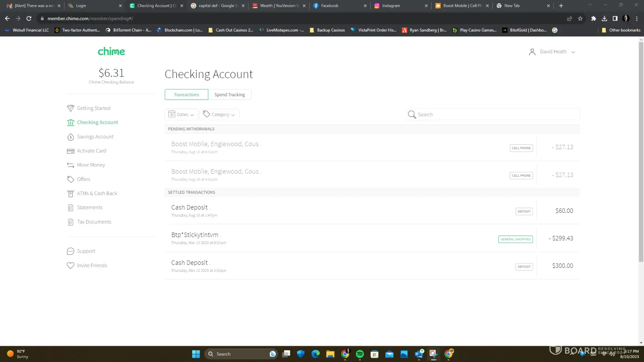
Task: Open the Btp*Stickytintvm transaction
Action: pyautogui.click(x=372, y=238)
